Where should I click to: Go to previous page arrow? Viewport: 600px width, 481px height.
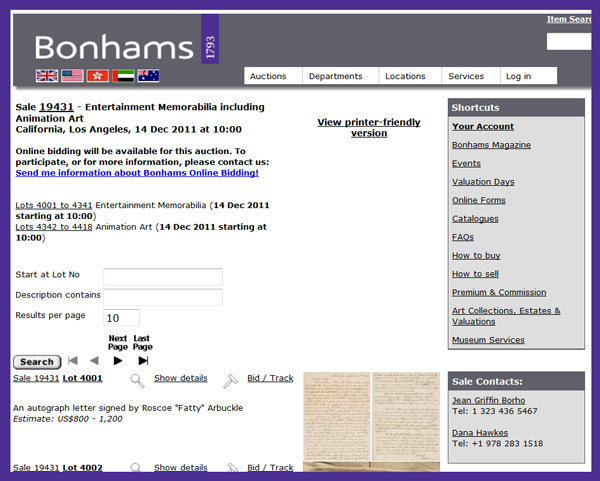click(94, 360)
